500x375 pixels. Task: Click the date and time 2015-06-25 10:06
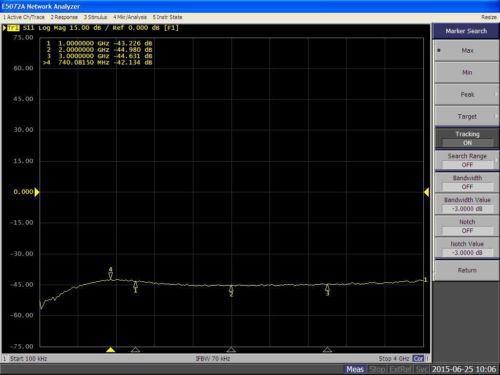464,369
